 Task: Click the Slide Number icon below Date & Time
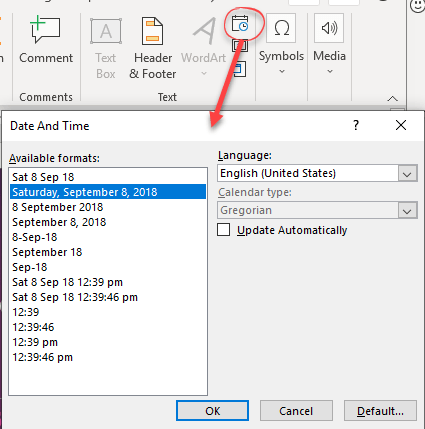pos(240,46)
